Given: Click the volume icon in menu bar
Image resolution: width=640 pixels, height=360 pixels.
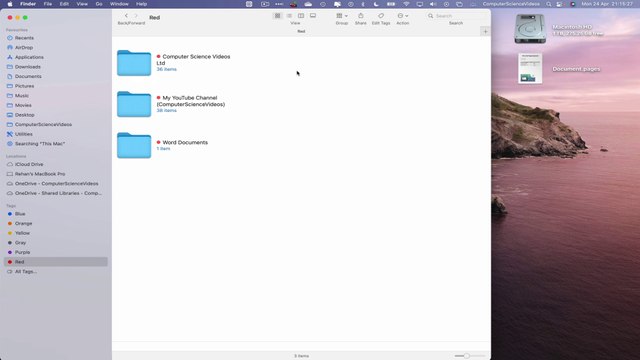Looking at the screenshot, I should tap(433, 4).
